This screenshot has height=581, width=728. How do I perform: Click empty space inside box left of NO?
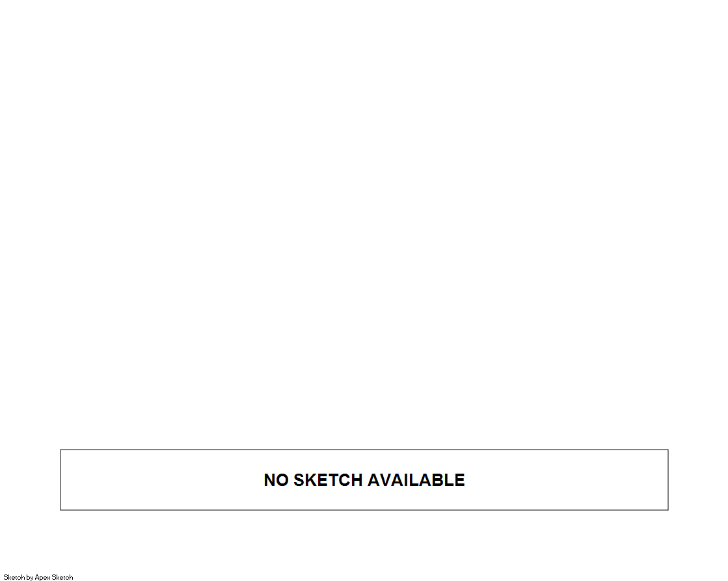click(x=163, y=480)
